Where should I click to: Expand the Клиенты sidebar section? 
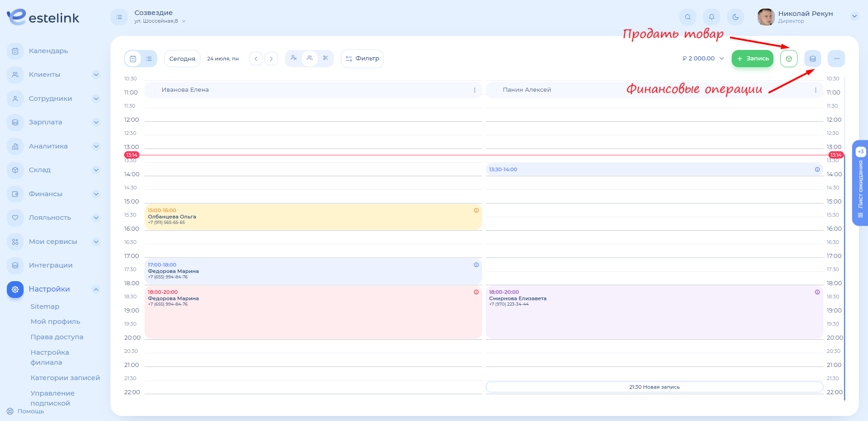(96, 74)
